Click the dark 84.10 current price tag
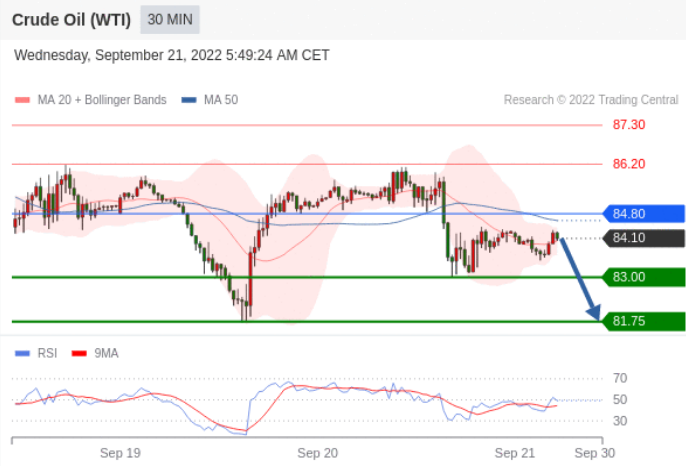Image resolution: width=686 pixels, height=466 pixels. tap(644, 238)
